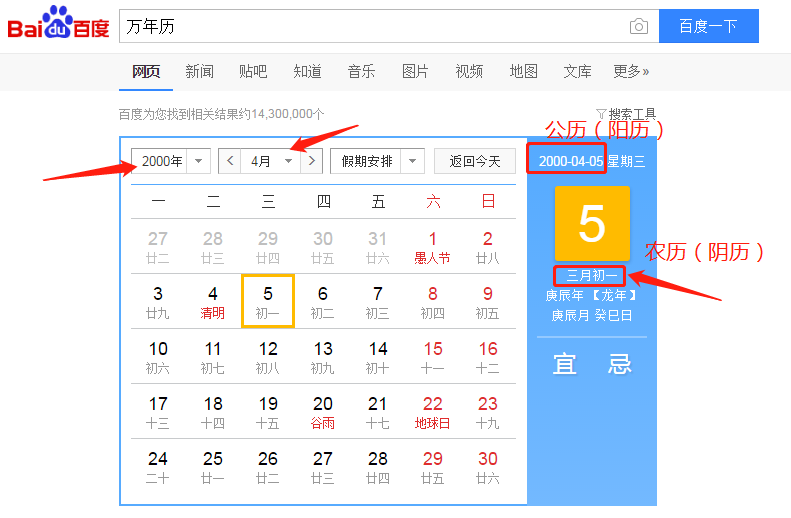This screenshot has width=791, height=518.
Task: Open 更多» tab menu
Action: 631,72
